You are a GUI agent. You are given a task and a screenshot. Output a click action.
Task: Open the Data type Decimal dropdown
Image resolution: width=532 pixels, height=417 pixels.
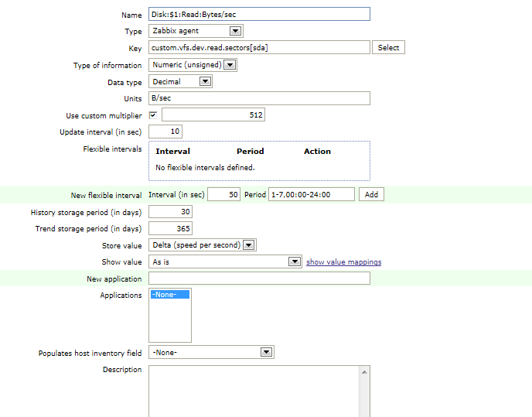[x=180, y=81]
